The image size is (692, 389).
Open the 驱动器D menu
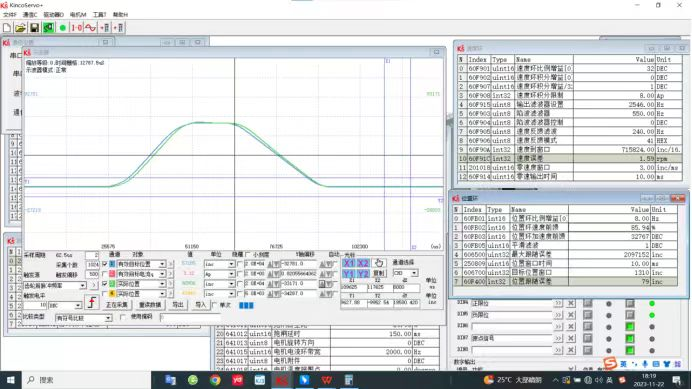(x=53, y=15)
